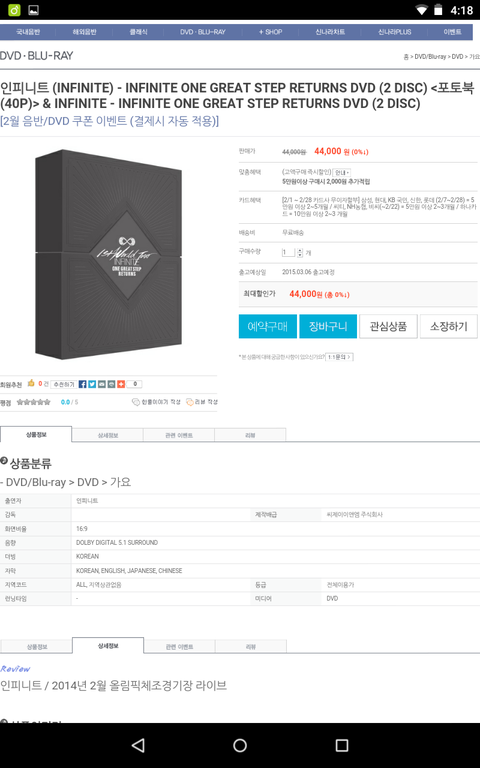Share product on Facebook icon

[x=83, y=384]
